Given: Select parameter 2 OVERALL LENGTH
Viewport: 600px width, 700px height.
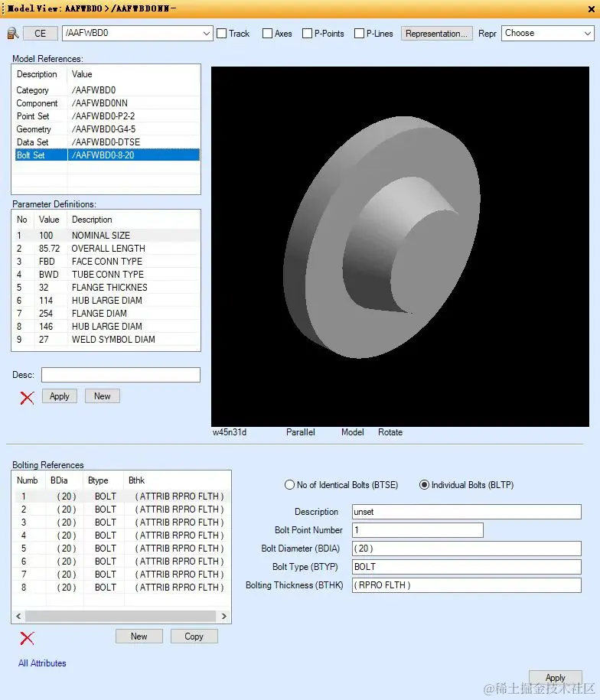Looking at the screenshot, I should 107,248.
